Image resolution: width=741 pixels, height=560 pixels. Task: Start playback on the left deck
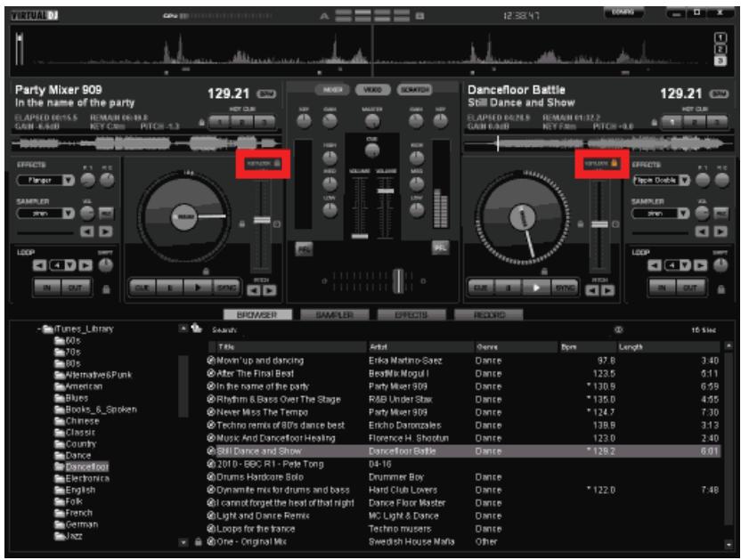(x=198, y=288)
